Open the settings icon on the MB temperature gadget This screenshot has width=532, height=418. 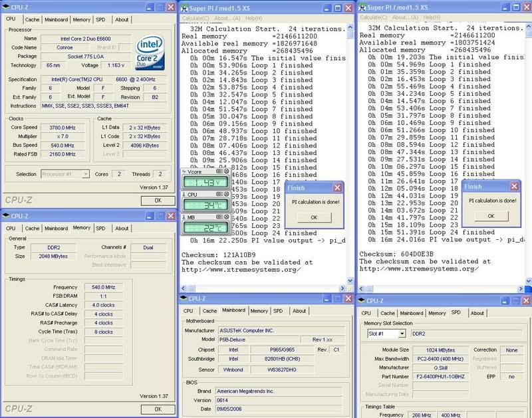point(219,217)
